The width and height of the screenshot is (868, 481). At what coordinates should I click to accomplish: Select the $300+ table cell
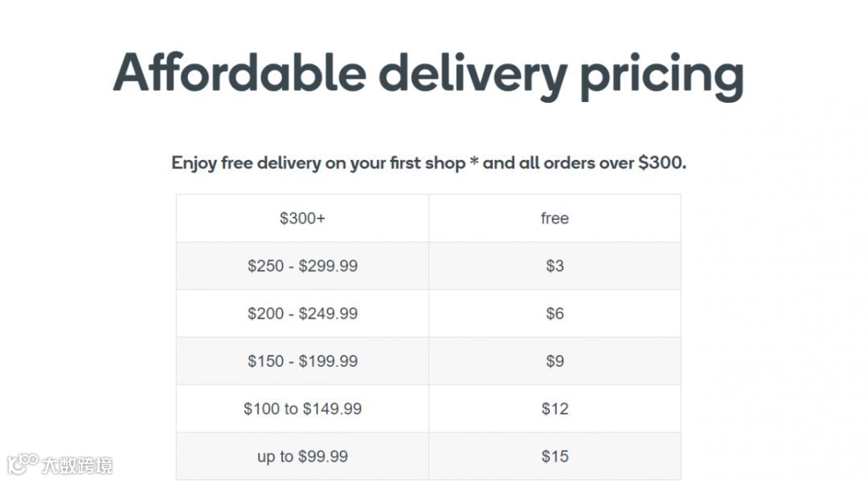302,218
